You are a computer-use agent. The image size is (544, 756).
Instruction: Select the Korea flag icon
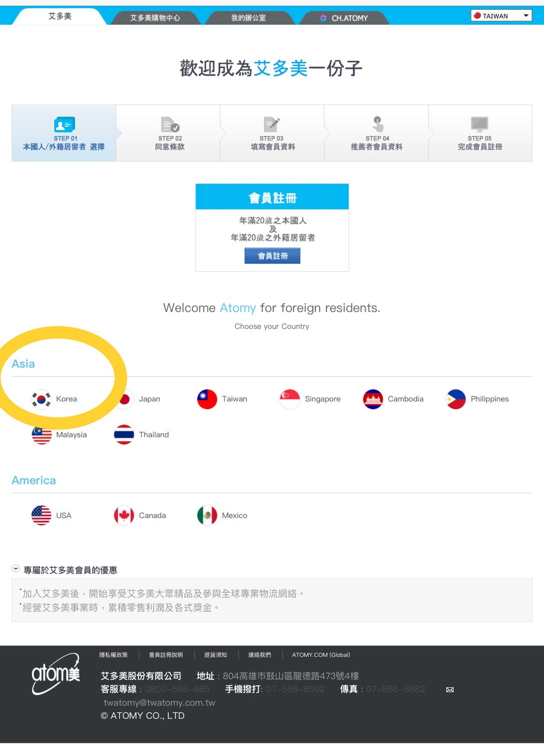[x=42, y=399]
